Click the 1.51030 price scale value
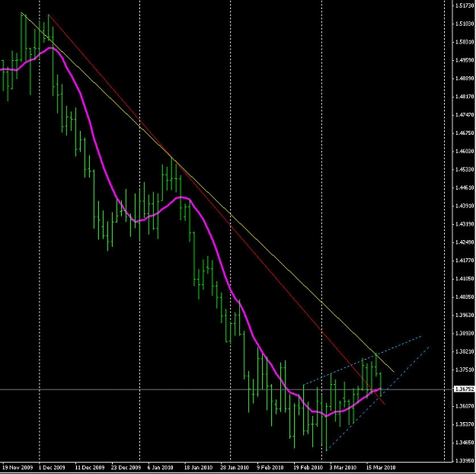476x474 pixels. coord(465,24)
